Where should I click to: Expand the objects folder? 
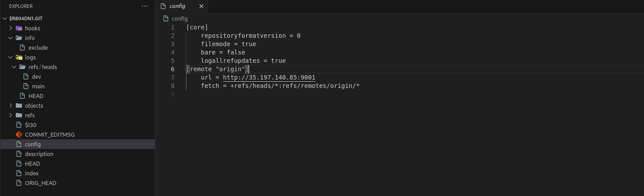tap(11, 105)
